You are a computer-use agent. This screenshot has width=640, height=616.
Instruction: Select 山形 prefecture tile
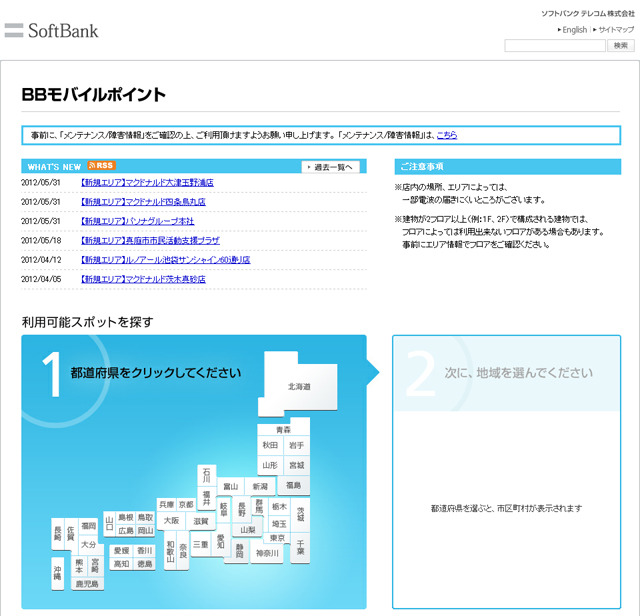[x=270, y=465]
